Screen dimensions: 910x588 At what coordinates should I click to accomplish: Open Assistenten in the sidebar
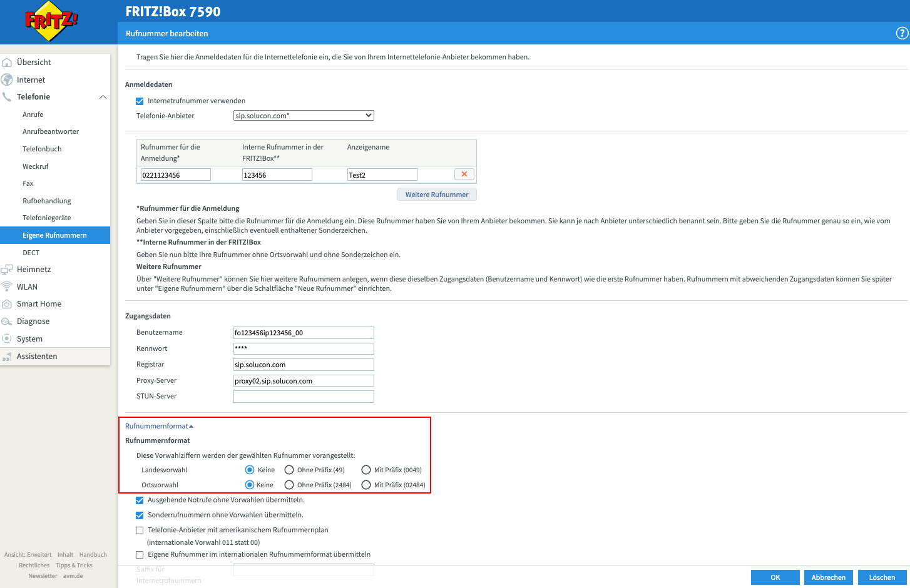point(37,357)
